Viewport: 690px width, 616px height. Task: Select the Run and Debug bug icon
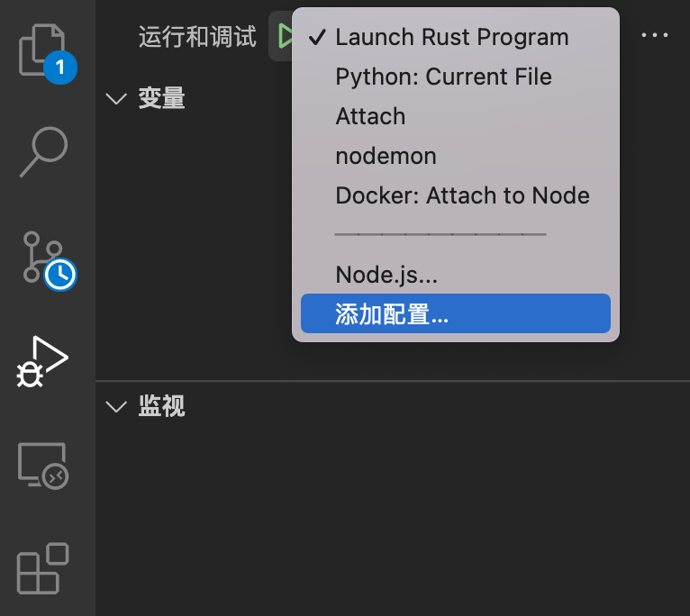pyautogui.click(x=42, y=362)
